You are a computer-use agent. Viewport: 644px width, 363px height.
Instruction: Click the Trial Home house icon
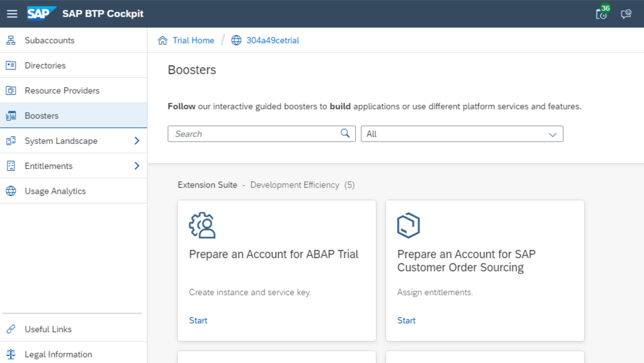pyautogui.click(x=163, y=41)
